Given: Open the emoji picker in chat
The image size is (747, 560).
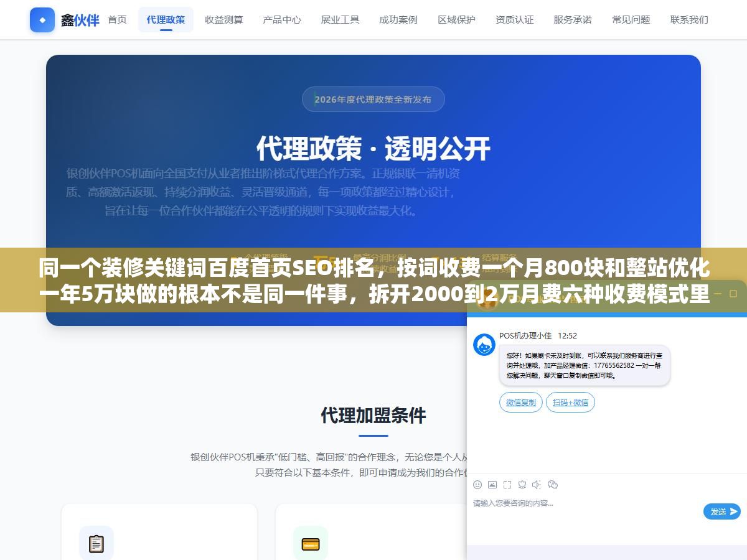Looking at the screenshot, I should point(477,485).
